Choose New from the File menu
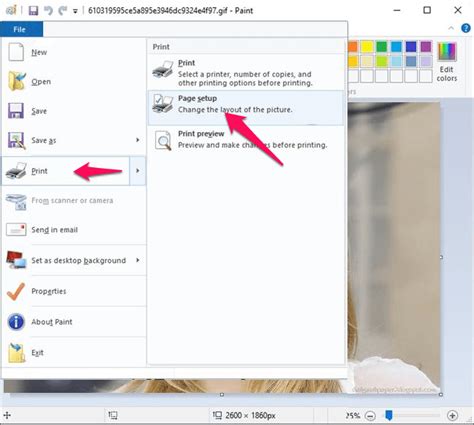 74,52
